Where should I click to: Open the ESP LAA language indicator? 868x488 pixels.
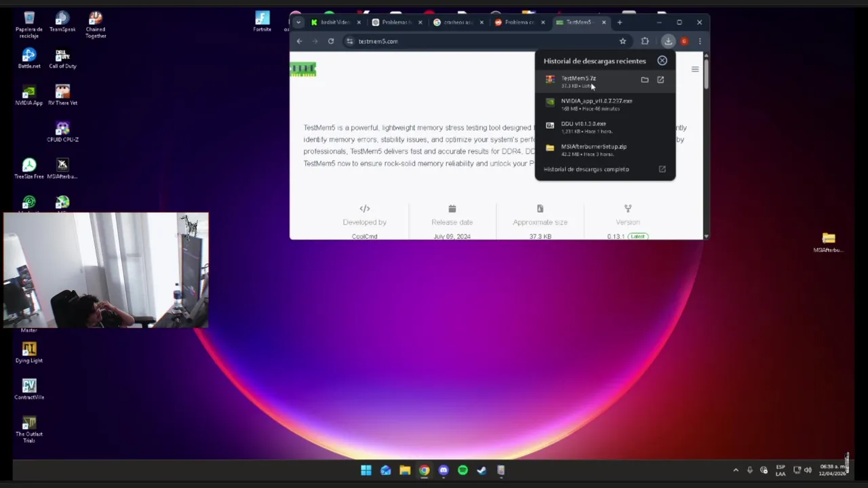(x=781, y=470)
